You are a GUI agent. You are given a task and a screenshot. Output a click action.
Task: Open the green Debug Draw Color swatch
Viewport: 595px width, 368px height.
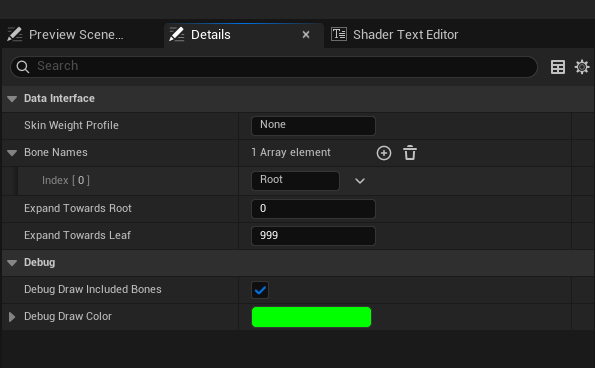[x=311, y=317]
